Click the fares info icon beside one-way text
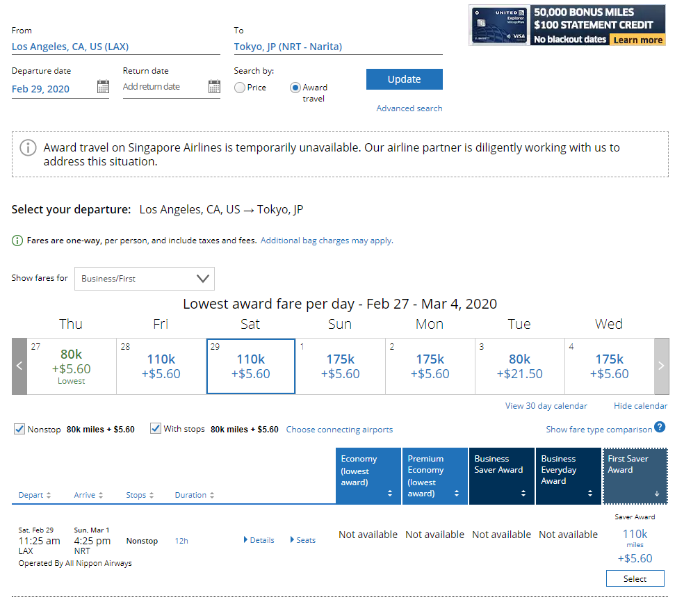The image size is (700, 602). [x=17, y=241]
